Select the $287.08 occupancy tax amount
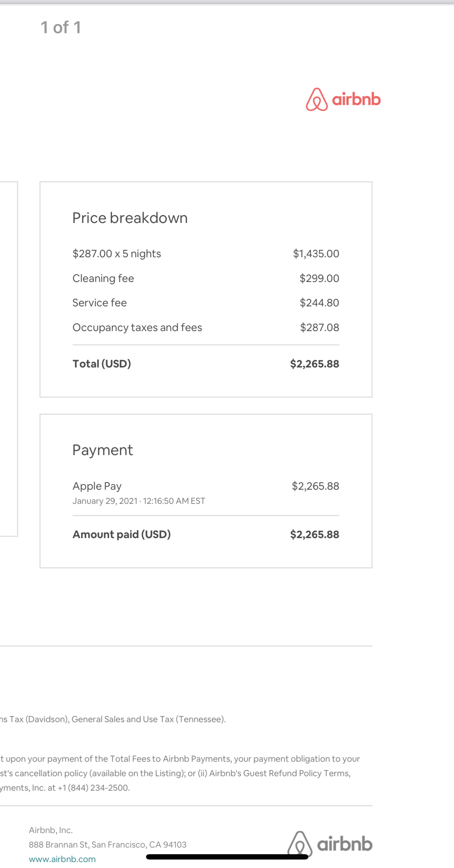454x868 pixels. tap(320, 327)
